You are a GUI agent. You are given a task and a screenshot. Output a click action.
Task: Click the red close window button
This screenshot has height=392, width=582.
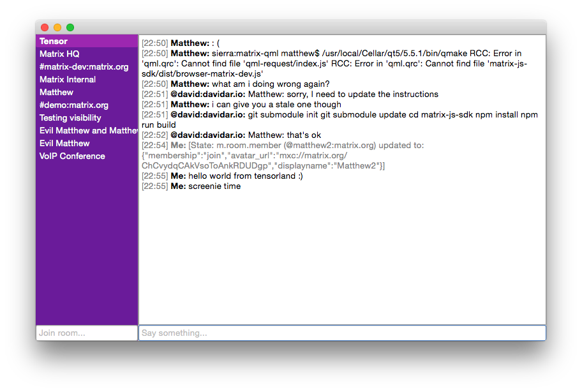tap(45, 27)
